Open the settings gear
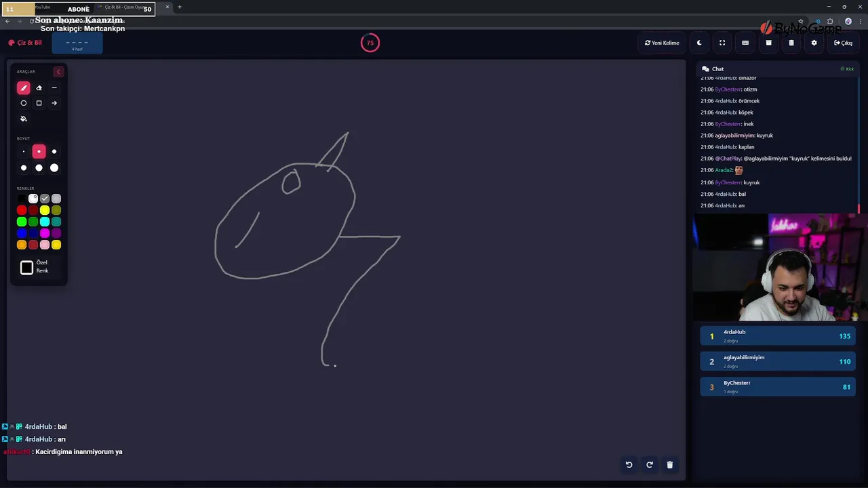This screenshot has width=868, height=488. pos(814,43)
